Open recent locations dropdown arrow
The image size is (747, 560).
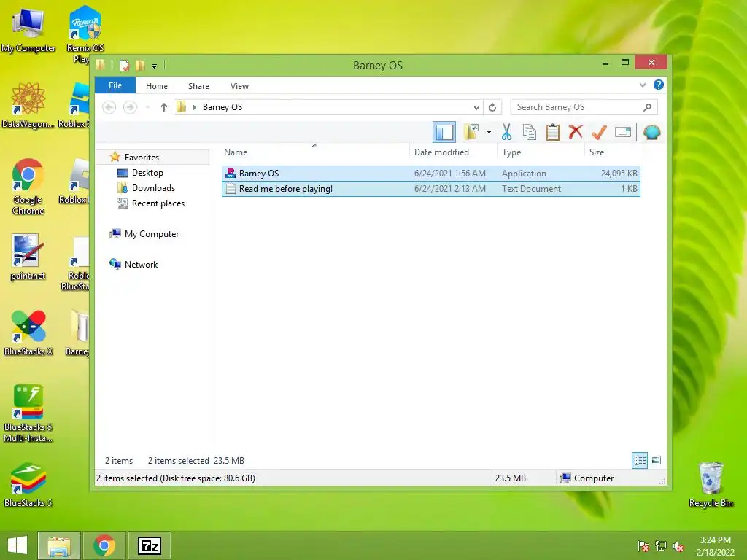point(147,107)
